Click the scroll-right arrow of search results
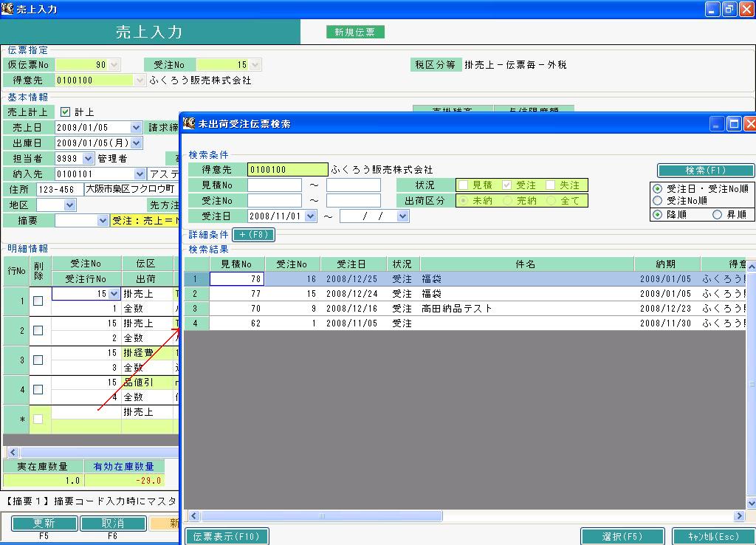The width and height of the screenshot is (756, 545). [739, 515]
